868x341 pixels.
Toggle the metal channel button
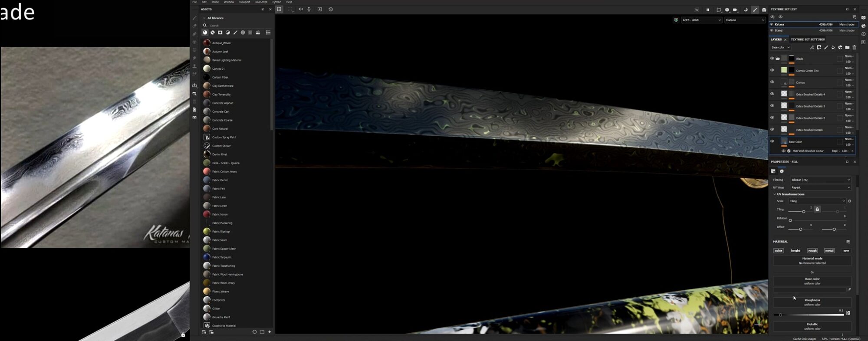click(x=829, y=251)
